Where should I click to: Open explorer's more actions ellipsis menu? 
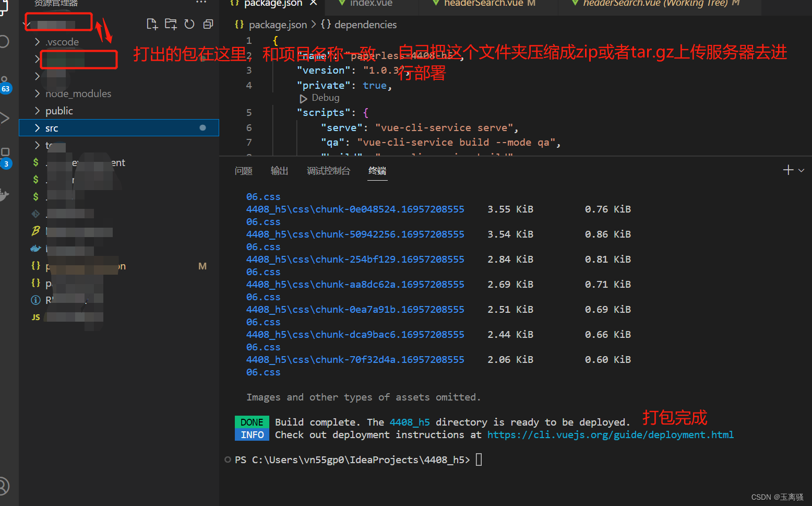coord(201,3)
